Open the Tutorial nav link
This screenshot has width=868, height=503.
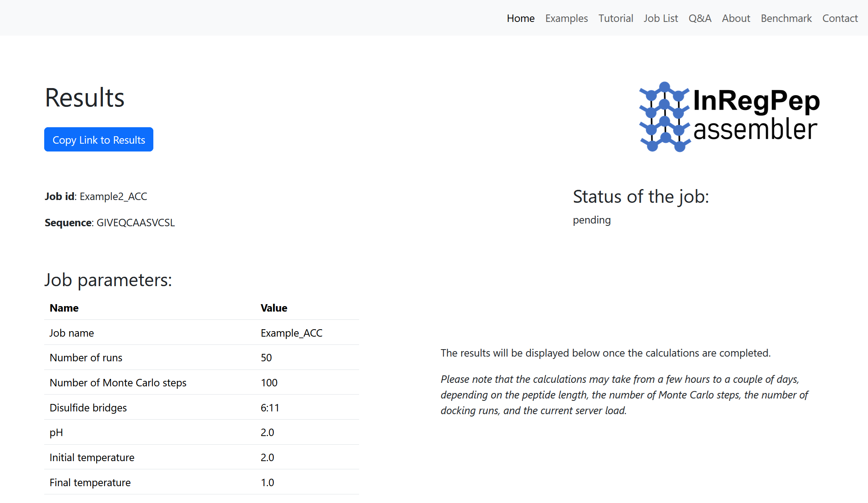coord(616,18)
